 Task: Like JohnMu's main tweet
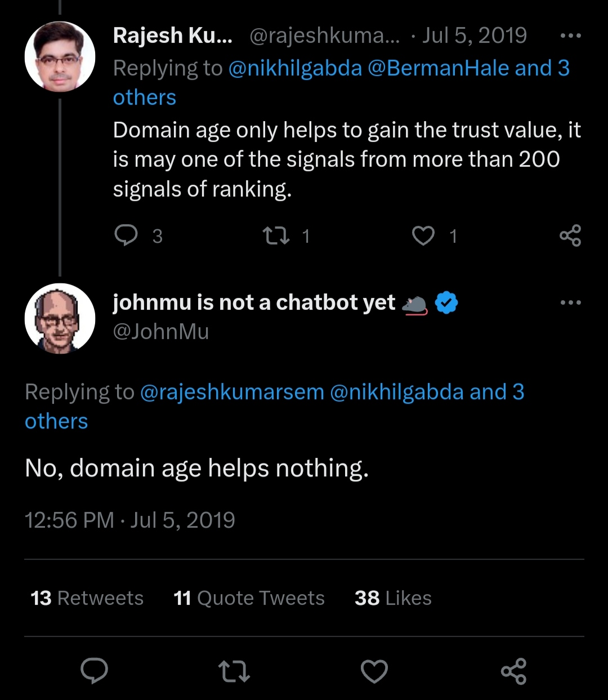pyautogui.click(x=374, y=671)
